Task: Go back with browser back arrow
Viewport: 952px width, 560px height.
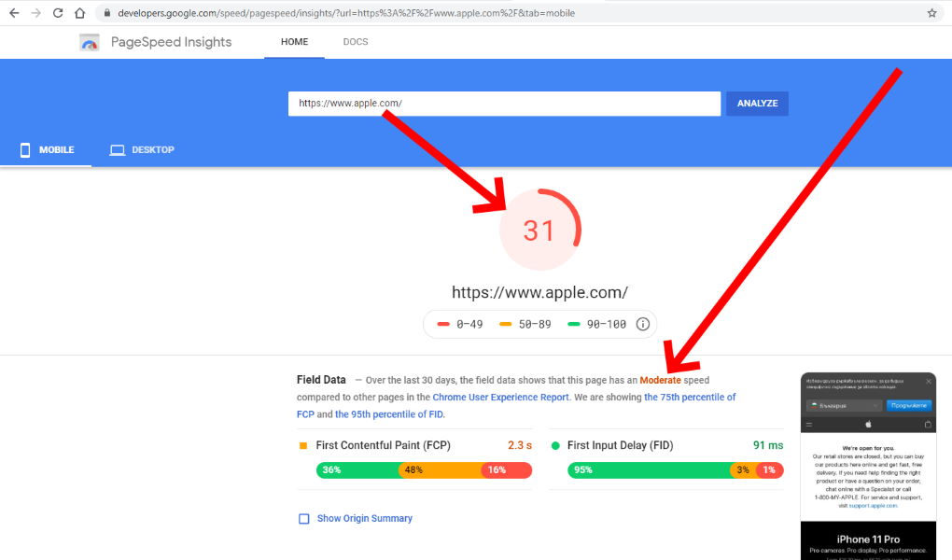Action: (x=14, y=13)
